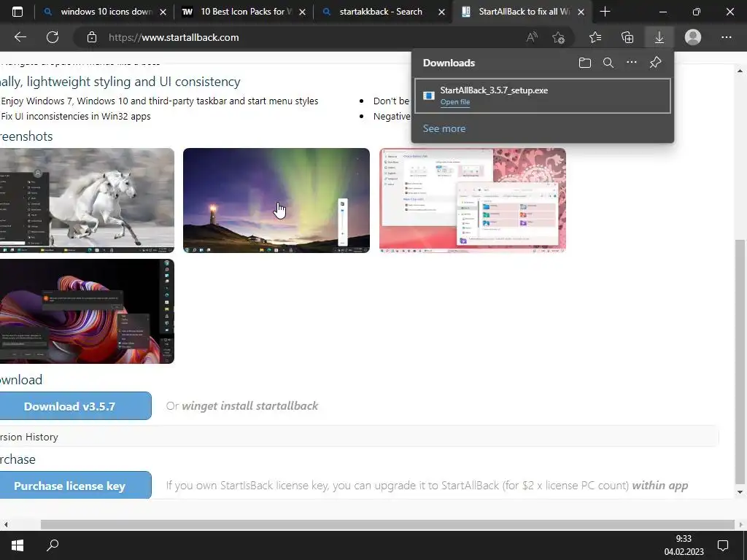Close the StartAllBack tab
Screen dimensions: 747x560
tap(581, 12)
